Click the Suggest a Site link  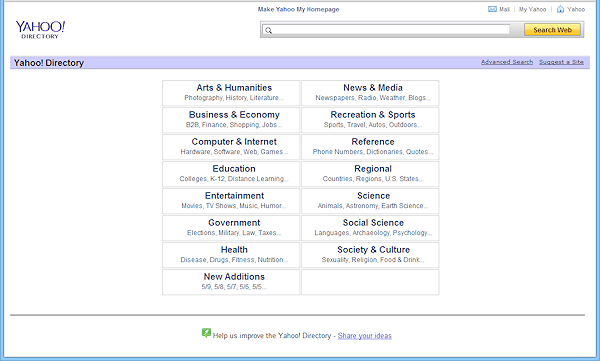point(561,62)
